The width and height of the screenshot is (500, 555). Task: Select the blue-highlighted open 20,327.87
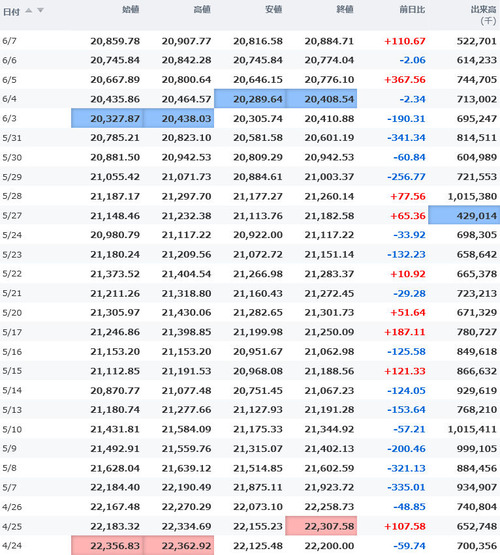107,118
